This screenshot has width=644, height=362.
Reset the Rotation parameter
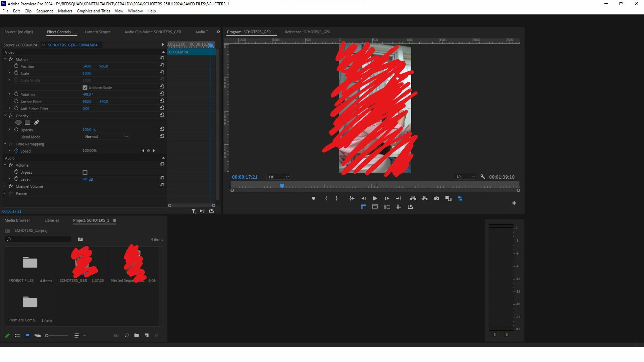(162, 94)
